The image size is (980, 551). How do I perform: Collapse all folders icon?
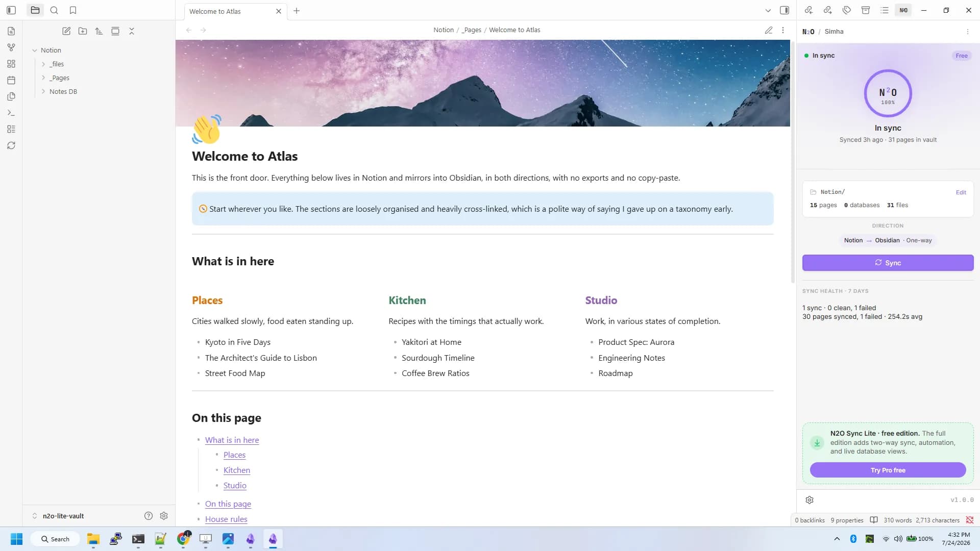(132, 31)
